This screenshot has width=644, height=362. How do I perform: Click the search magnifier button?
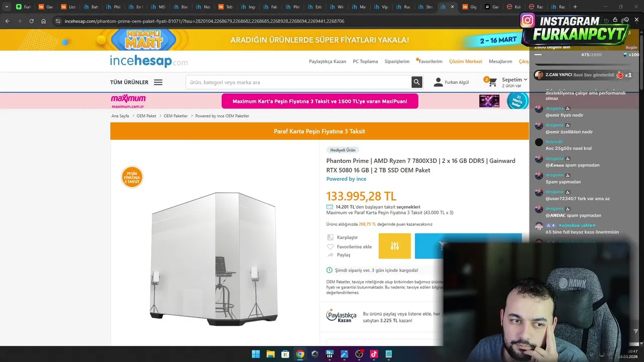417,82
